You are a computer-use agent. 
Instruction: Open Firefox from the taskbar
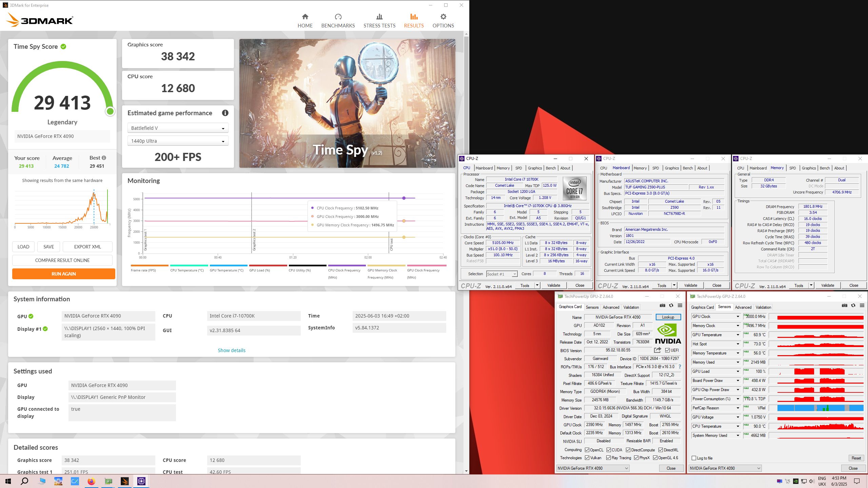click(x=91, y=481)
